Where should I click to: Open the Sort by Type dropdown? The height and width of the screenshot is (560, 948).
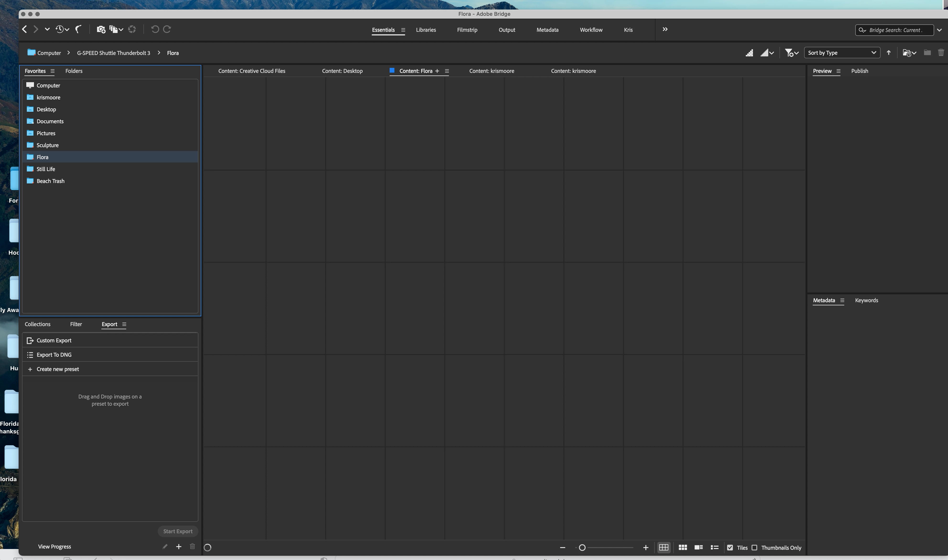point(842,53)
